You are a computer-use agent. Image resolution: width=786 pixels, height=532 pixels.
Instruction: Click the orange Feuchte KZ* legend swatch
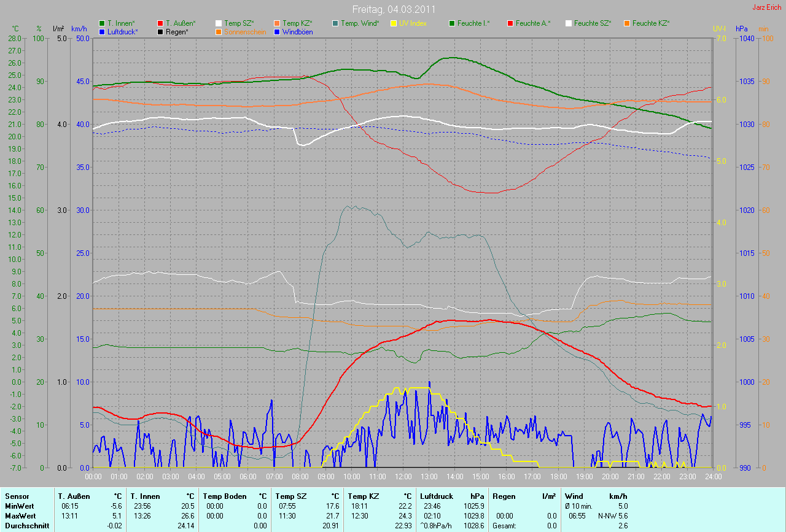pos(626,23)
